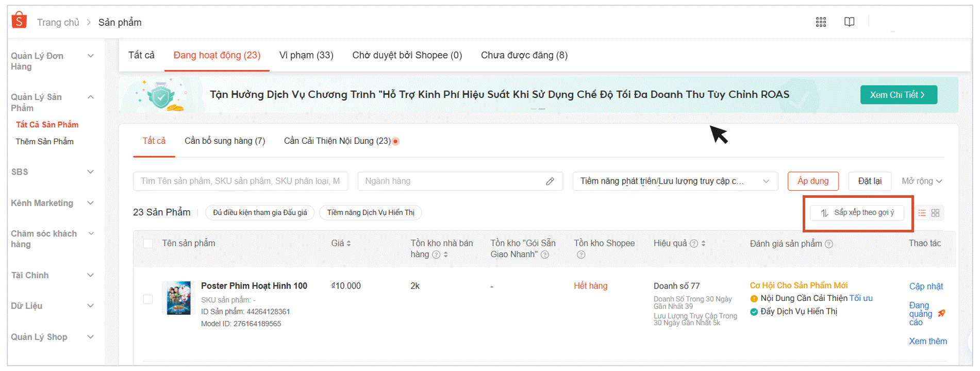Open the seller guide book icon
This screenshot has width=980, height=371.
click(x=849, y=22)
